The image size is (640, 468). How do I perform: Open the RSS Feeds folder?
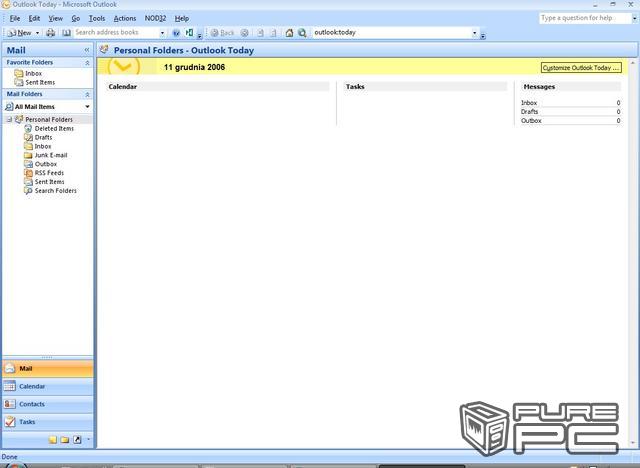click(49, 173)
